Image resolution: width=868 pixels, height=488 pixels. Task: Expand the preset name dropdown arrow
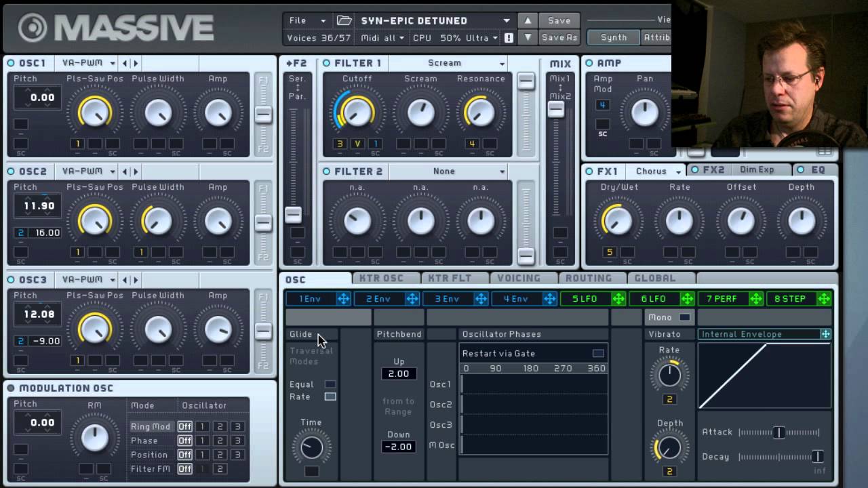[x=507, y=20]
